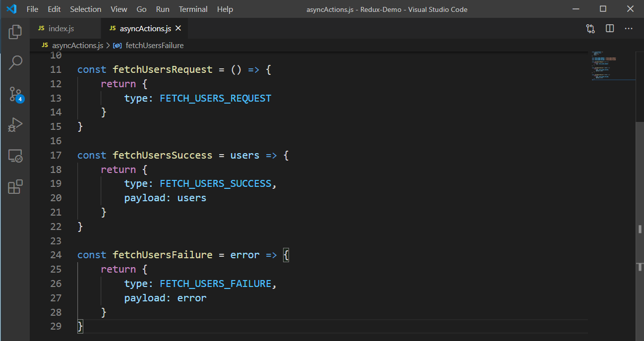Open the Remote Explorer icon
The image size is (644, 341).
pos(15,156)
